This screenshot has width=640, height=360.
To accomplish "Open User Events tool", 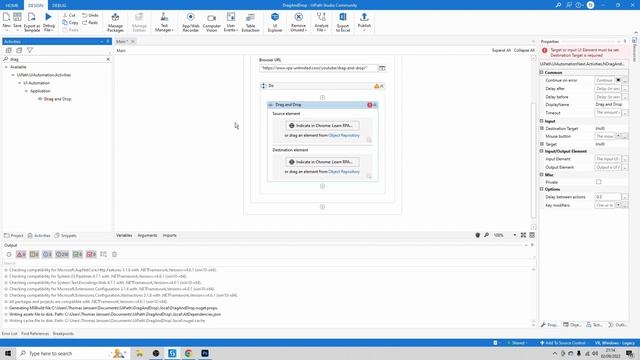I will [x=231, y=22].
